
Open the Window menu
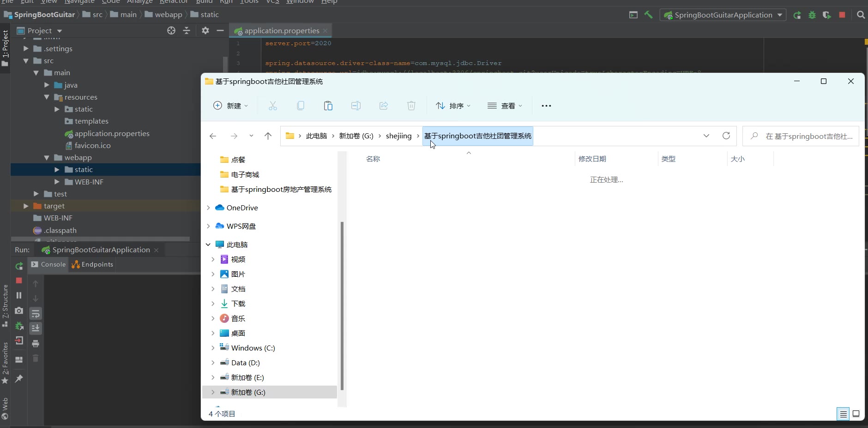[x=300, y=2]
